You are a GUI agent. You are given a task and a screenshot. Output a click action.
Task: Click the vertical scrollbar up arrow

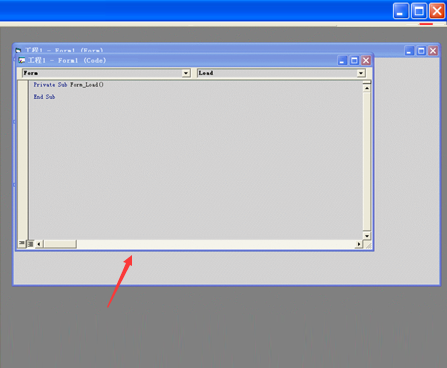(367, 88)
